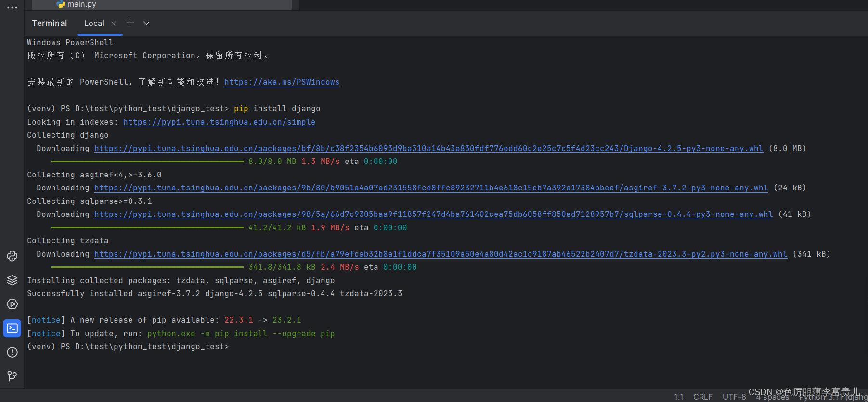Open the Django-4.2.5 wheel download link
Screen dimensions: 868x402
428,149
